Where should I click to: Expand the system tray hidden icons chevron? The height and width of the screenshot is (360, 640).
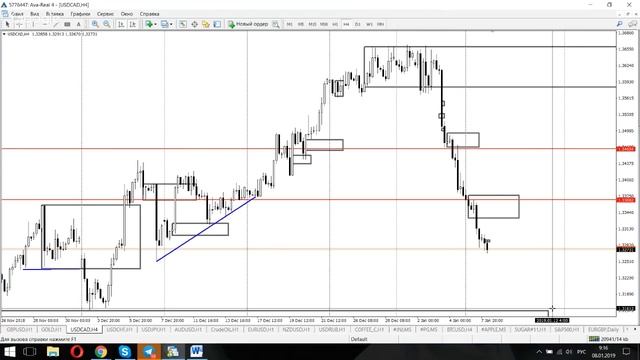[x=539, y=352]
